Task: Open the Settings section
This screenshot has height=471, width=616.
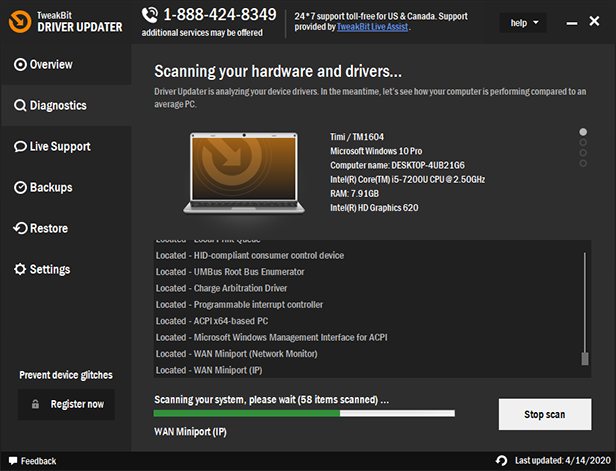Action: 66,269
